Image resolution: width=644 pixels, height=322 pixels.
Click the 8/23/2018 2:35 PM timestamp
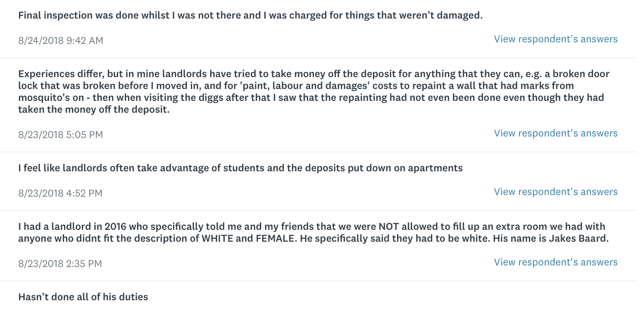click(x=60, y=264)
